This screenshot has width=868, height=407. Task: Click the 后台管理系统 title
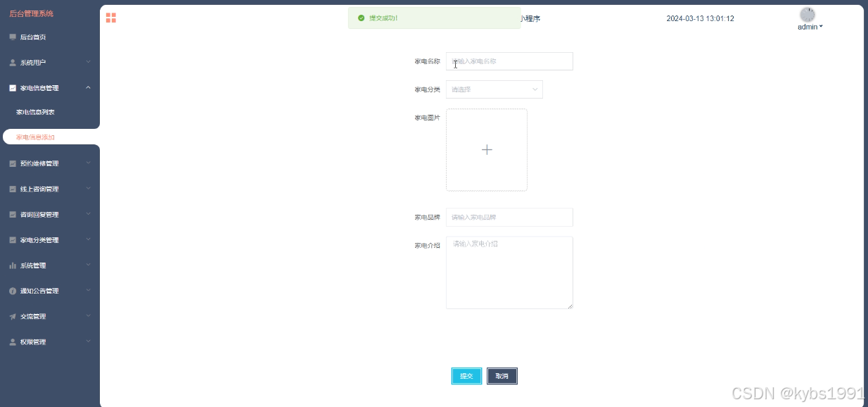[31, 13]
